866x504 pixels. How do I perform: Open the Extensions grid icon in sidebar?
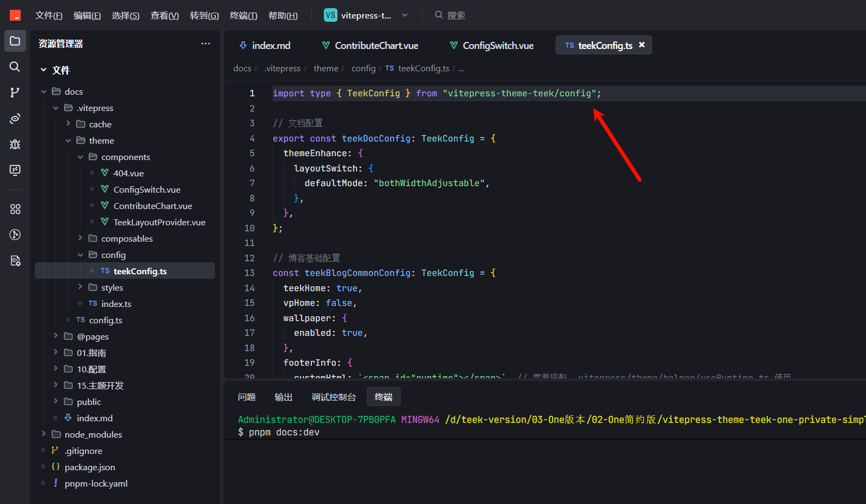15,209
